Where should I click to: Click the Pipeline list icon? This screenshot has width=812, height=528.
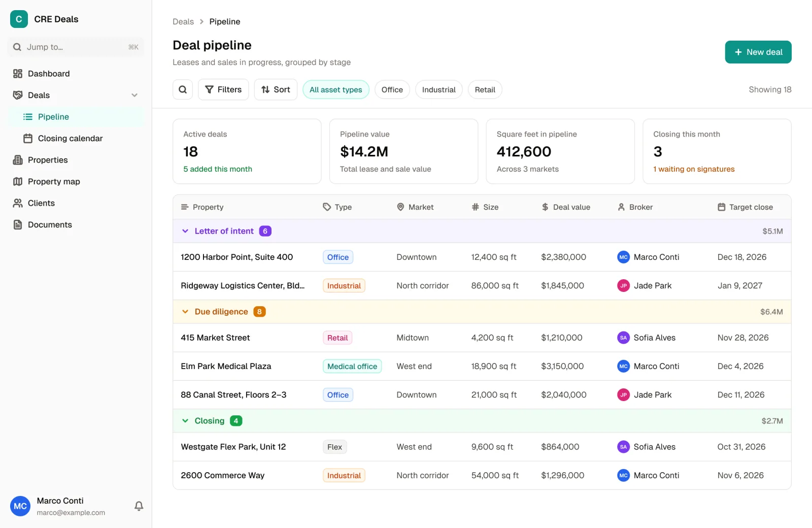28,117
